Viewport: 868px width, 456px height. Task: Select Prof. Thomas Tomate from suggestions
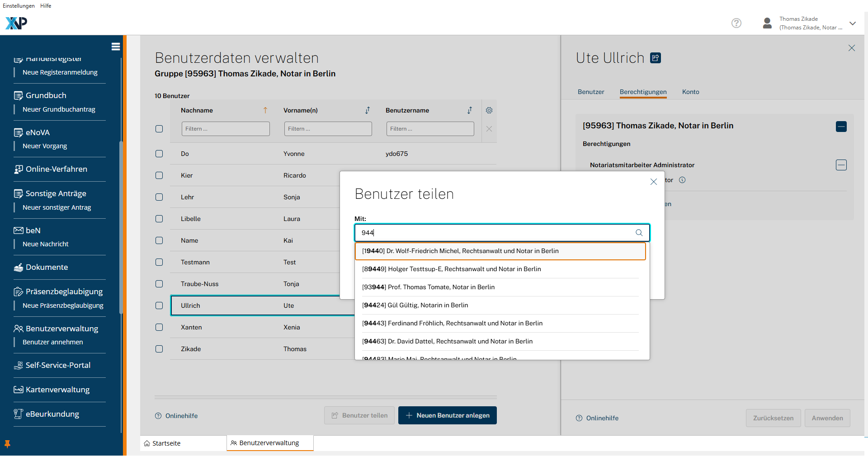[x=428, y=287]
